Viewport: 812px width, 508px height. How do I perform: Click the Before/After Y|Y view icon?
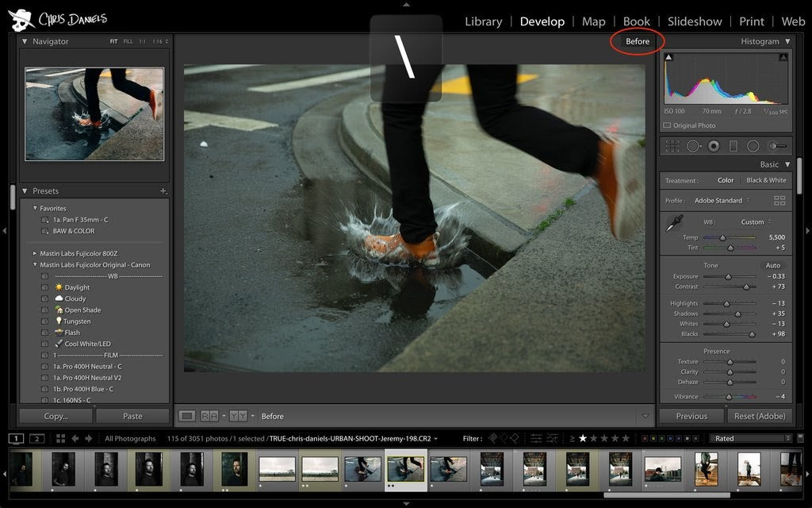click(238, 416)
